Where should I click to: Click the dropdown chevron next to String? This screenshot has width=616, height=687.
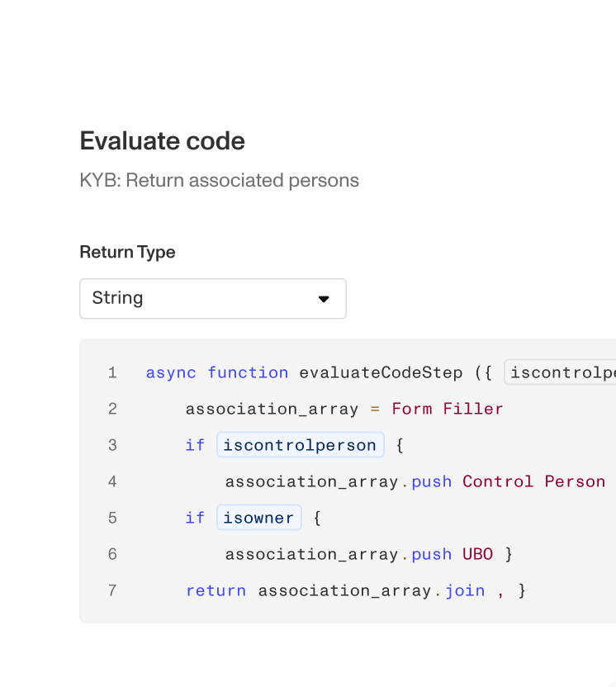[x=324, y=299]
